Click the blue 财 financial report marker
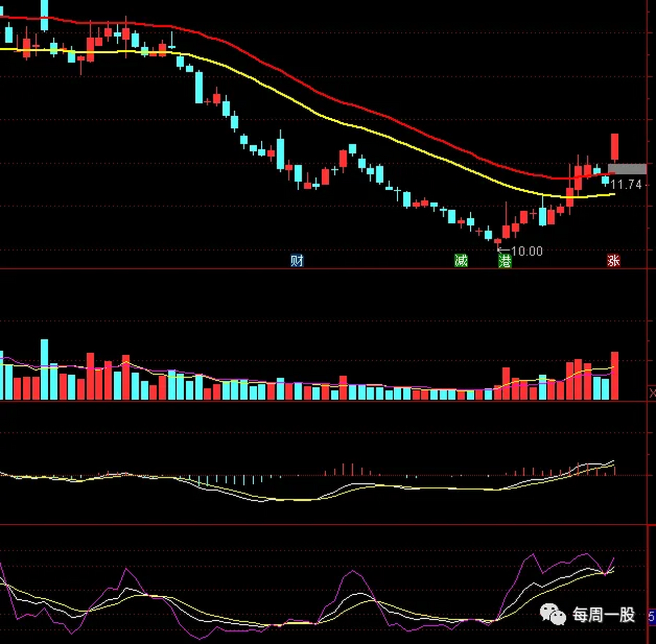 point(297,261)
